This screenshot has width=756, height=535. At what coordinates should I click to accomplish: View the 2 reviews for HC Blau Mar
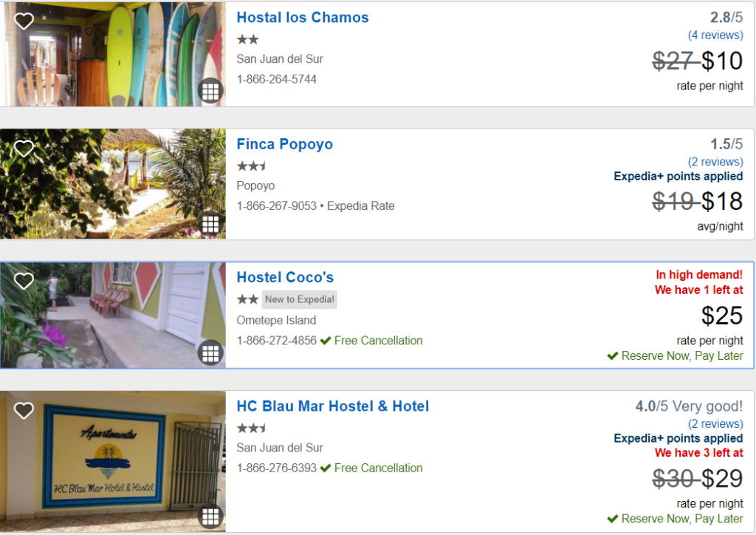pyautogui.click(x=715, y=423)
